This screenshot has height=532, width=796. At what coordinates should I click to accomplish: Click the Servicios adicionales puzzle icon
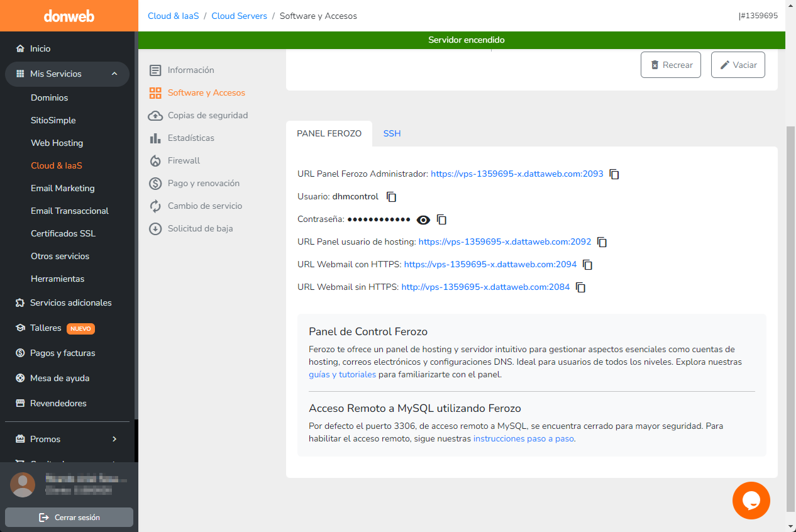[20, 302]
